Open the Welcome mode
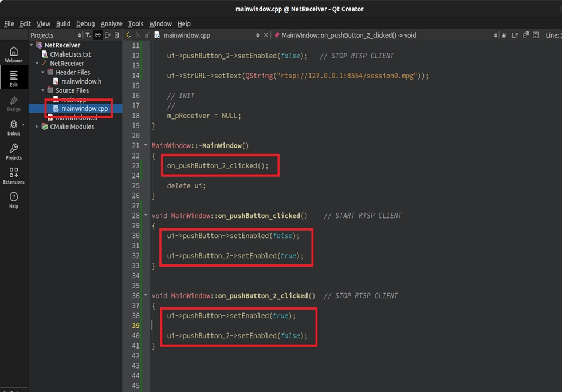This screenshot has height=392, width=562. click(x=14, y=54)
